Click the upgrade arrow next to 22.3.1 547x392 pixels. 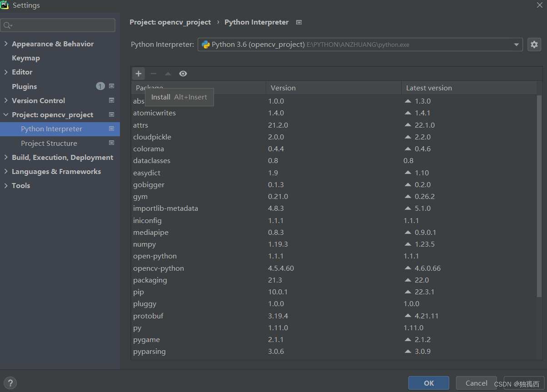[408, 292]
